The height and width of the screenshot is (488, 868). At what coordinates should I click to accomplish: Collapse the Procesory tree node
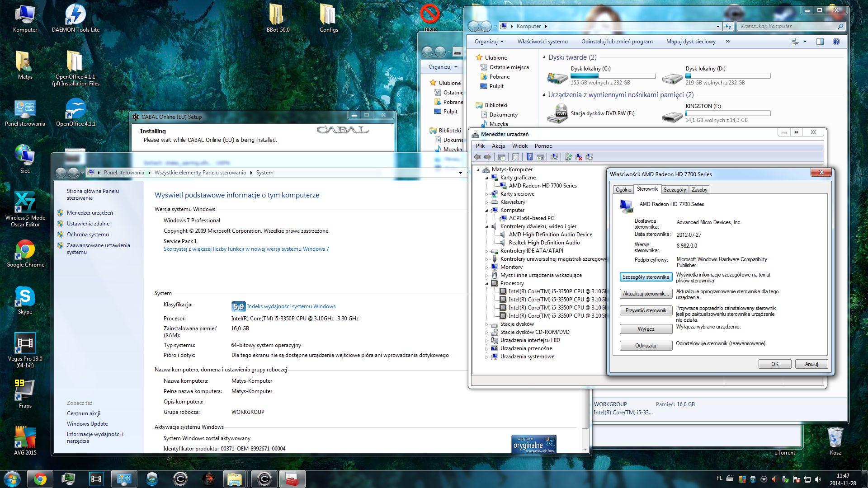pyautogui.click(x=487, y=284)
